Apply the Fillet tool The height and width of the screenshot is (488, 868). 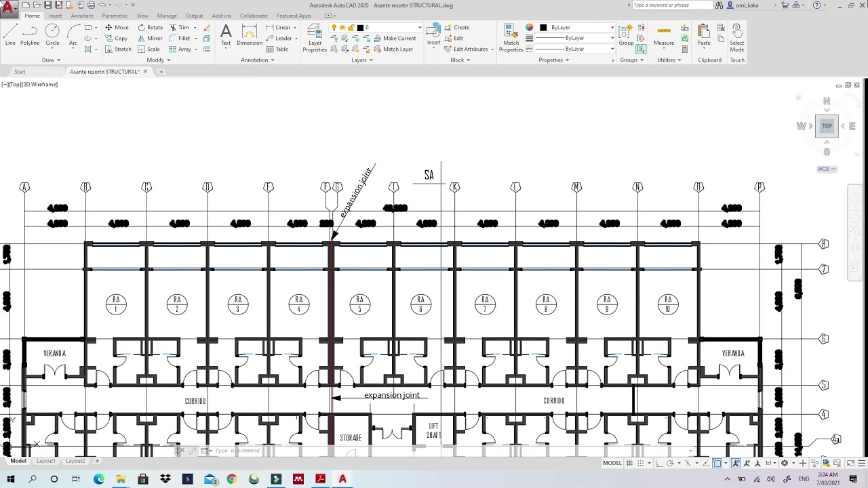[180, 39]
